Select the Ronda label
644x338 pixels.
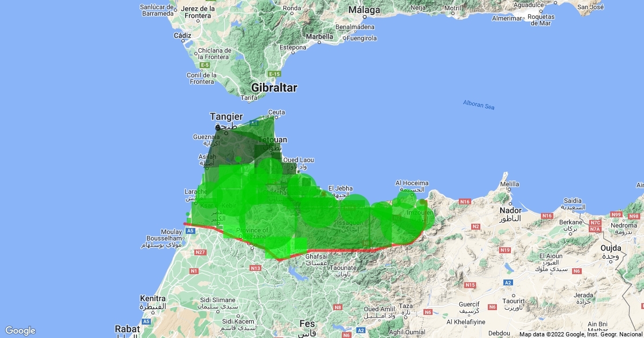click(x=292, y=8)
